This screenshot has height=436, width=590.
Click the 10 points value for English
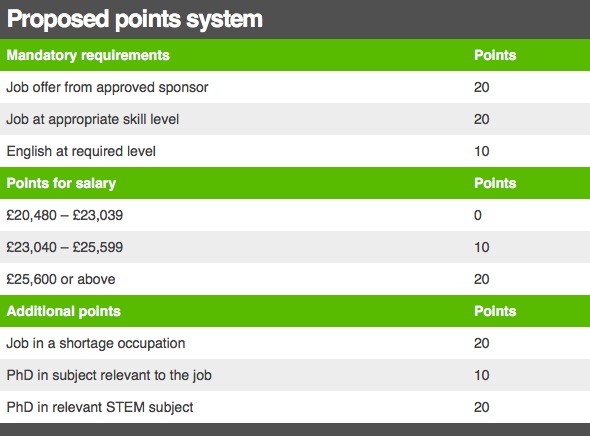[x=482, y=151]
